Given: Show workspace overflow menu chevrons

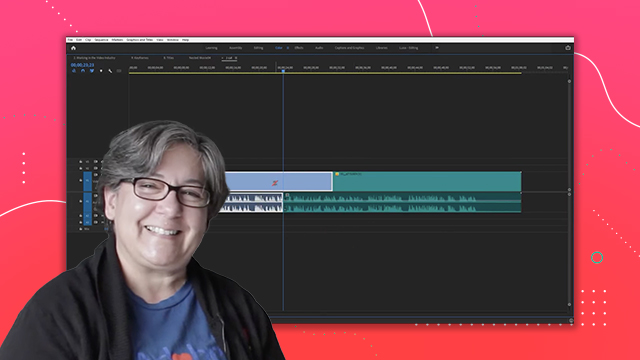Looking at the screenshot, I should (x=437, y=48).
